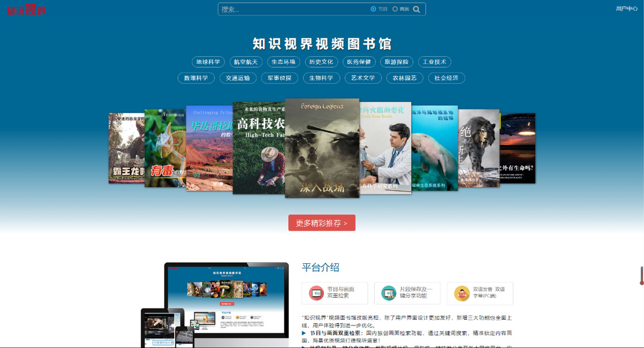
Task: Open 用户中心 link
Action: coord(626,8)
